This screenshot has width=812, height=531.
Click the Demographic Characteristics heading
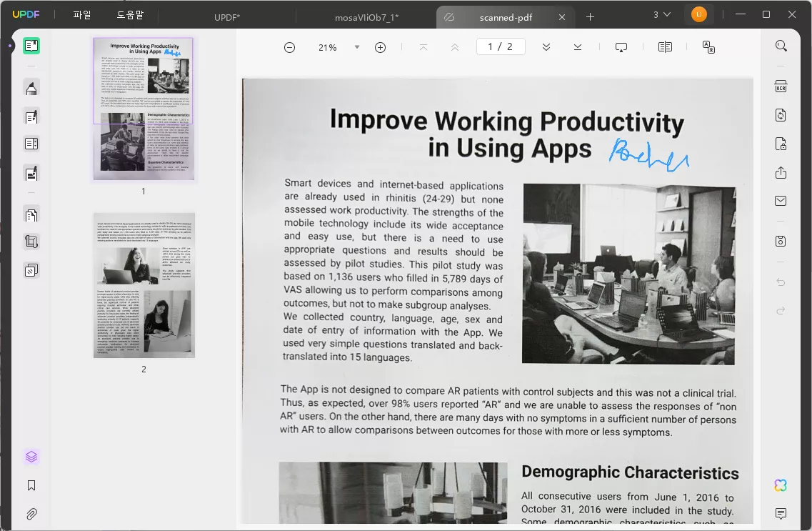point(630,472)
